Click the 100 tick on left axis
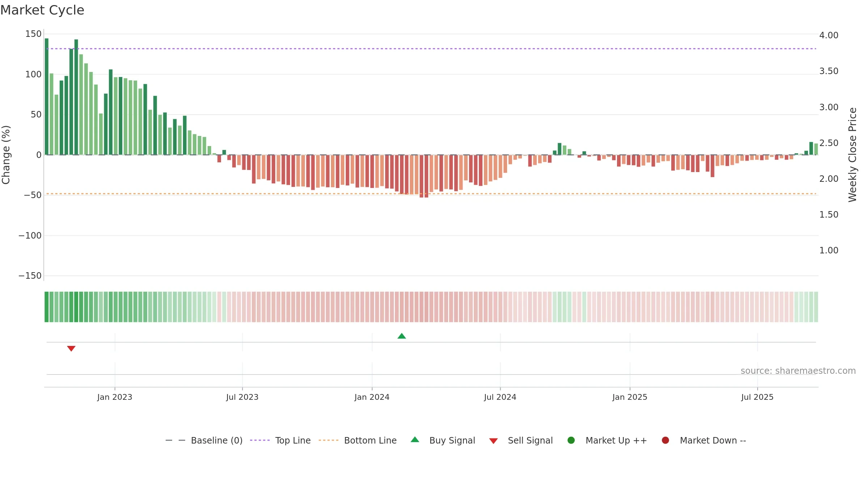The width and height of the screenshot is (868, 488). [x=33, y=74]
